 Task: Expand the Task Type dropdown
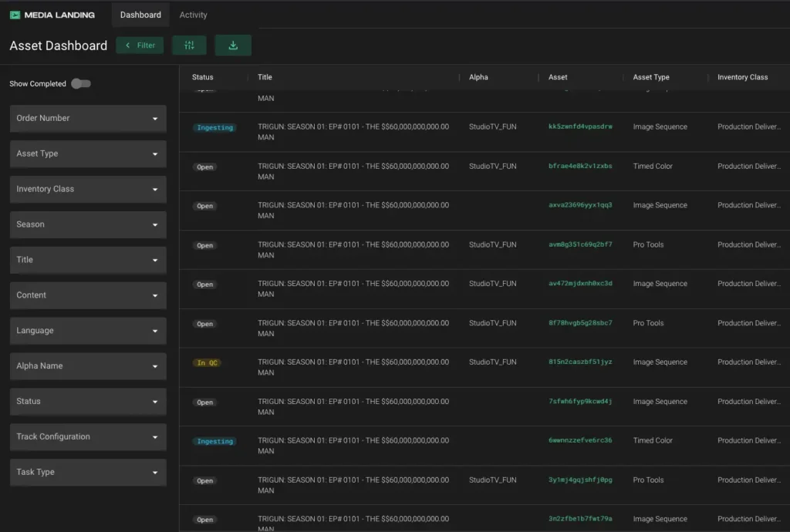(88, 473)
